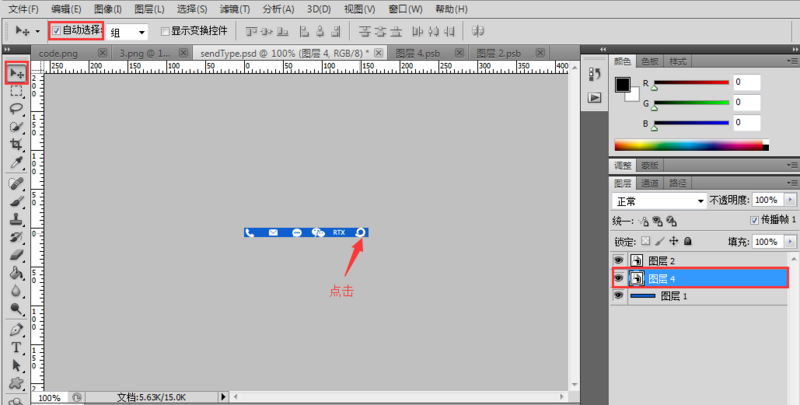800x405 pixels.
Task: Select the Move tool
Action: pos(16,74)
